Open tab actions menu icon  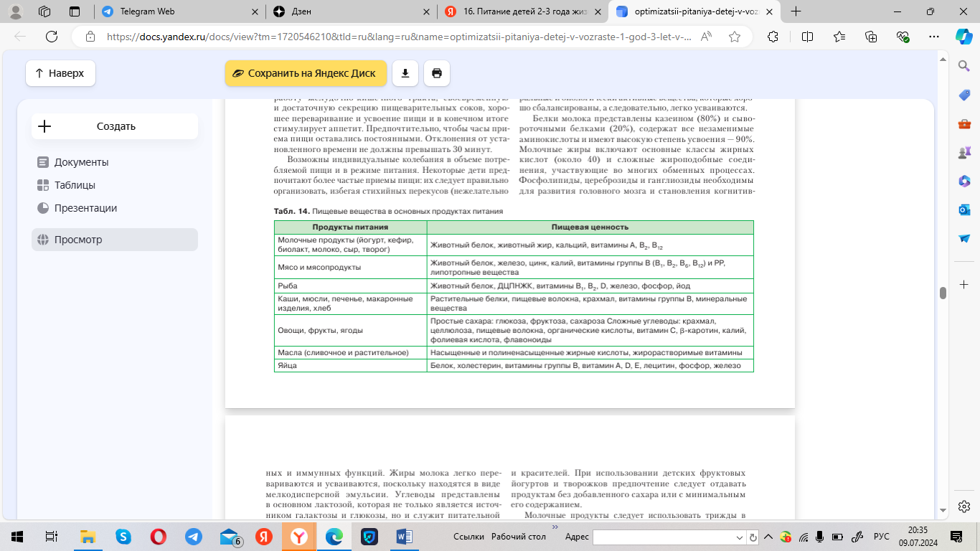coord(75,11)
